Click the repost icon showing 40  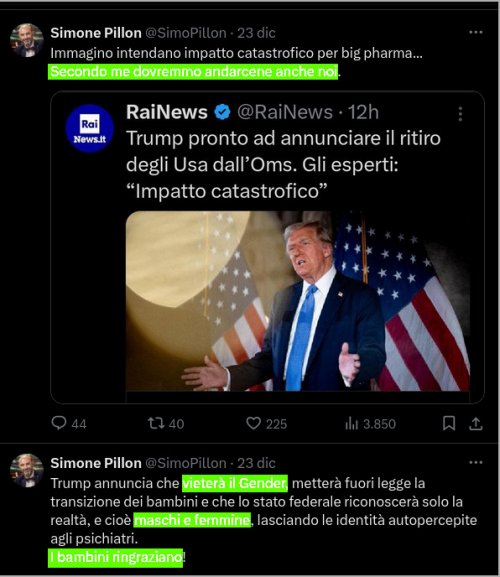click(x=156, y=423)
